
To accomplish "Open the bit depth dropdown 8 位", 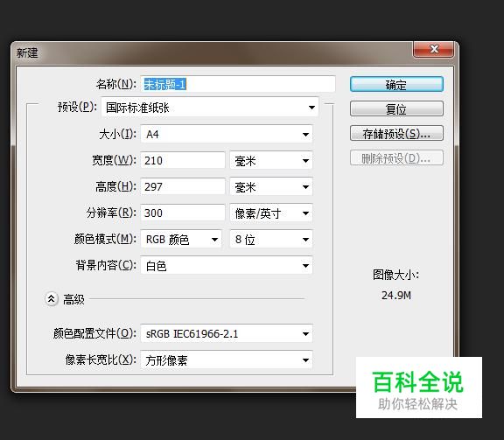I will (x=271, y=239).
